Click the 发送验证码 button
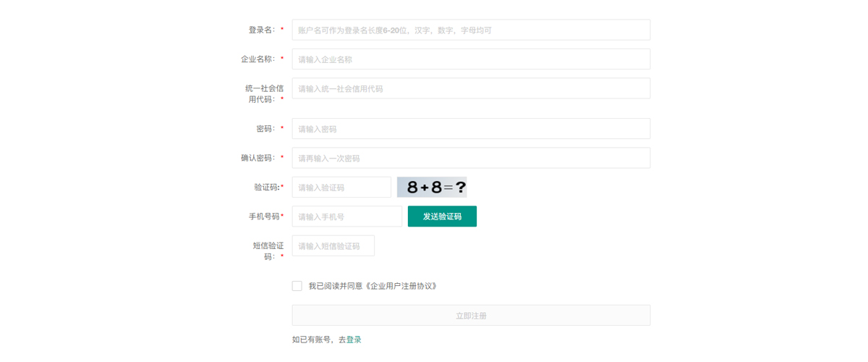Screen dimensions: 868x362 click(x=442, y=216)
